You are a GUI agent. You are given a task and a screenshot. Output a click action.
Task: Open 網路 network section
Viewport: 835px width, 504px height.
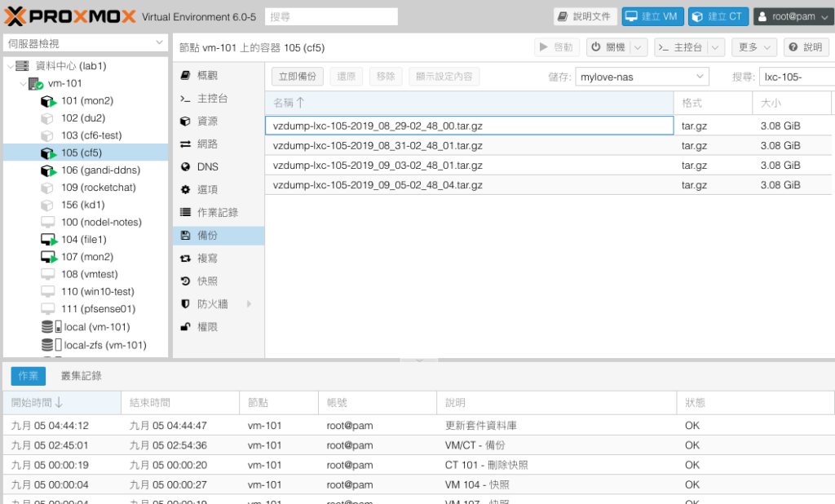219,144
